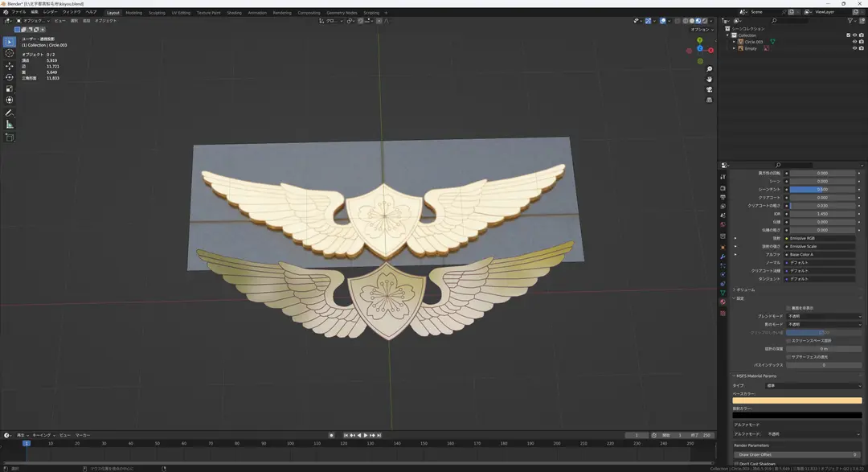
Task: Click the ベースカラー color swatch
Action: tap(797, 400)
